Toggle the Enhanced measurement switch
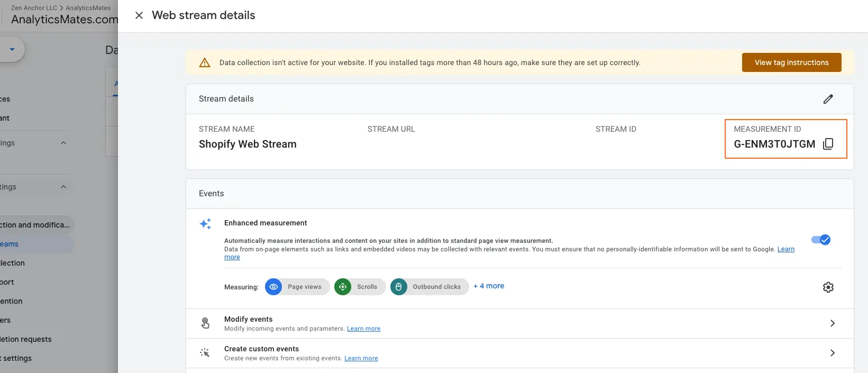Screen dimensions: 868x373 821,240
